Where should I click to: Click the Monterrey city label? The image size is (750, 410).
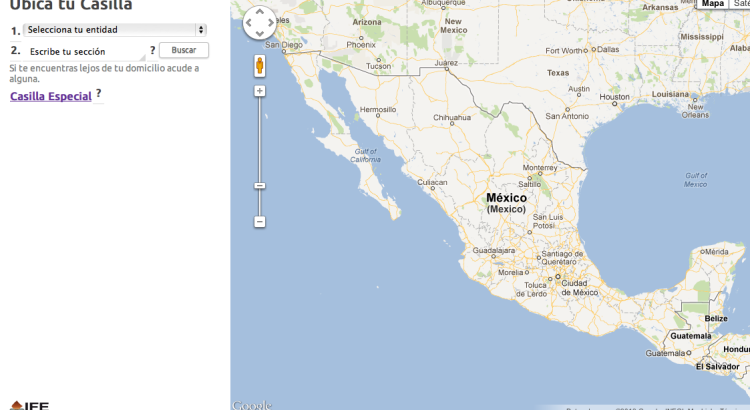tap(540, 167)
